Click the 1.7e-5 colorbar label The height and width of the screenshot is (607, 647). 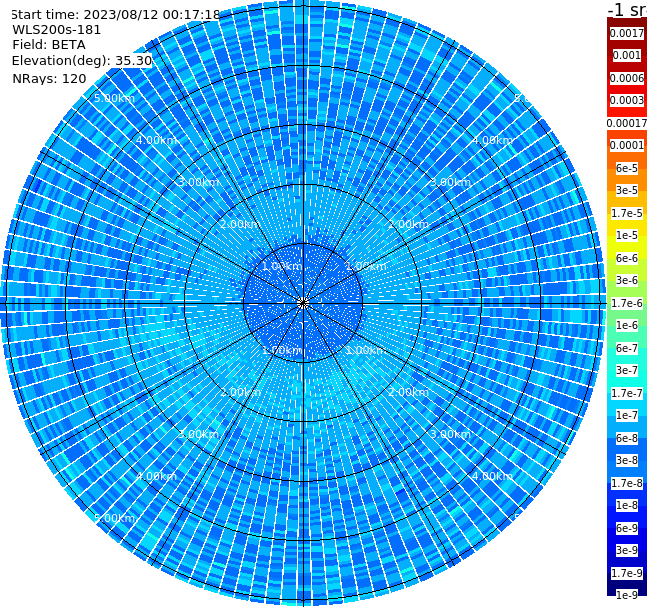[x=627, y=213]
